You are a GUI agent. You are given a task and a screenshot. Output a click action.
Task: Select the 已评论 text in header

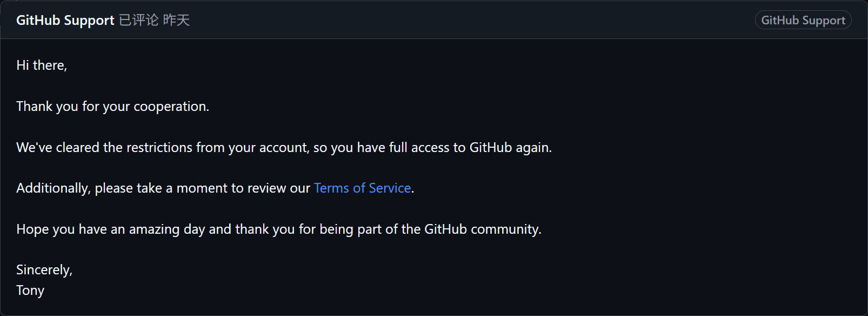pyautogui.click(x=138, y=21)
